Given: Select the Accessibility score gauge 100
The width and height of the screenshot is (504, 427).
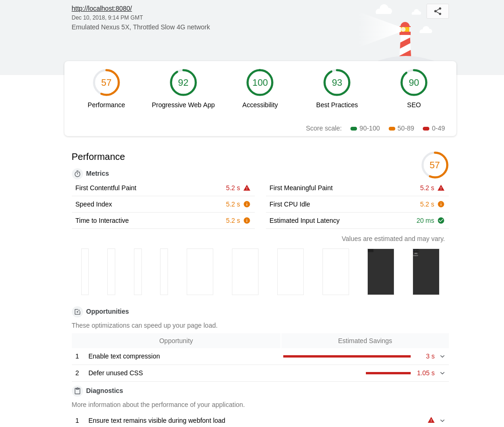Looking at the screenshot, I should pos(260,83).
